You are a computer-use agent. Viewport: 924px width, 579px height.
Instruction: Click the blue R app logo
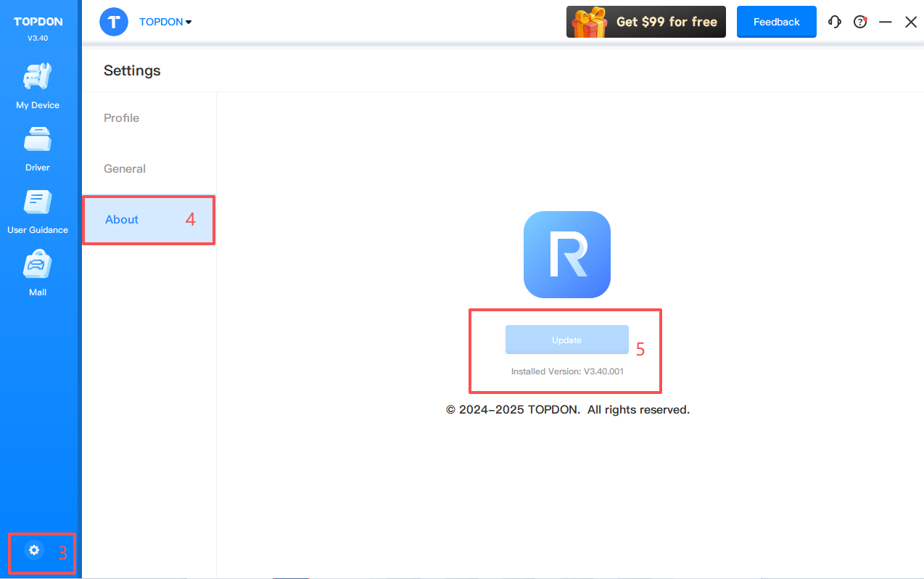[566, 255]
